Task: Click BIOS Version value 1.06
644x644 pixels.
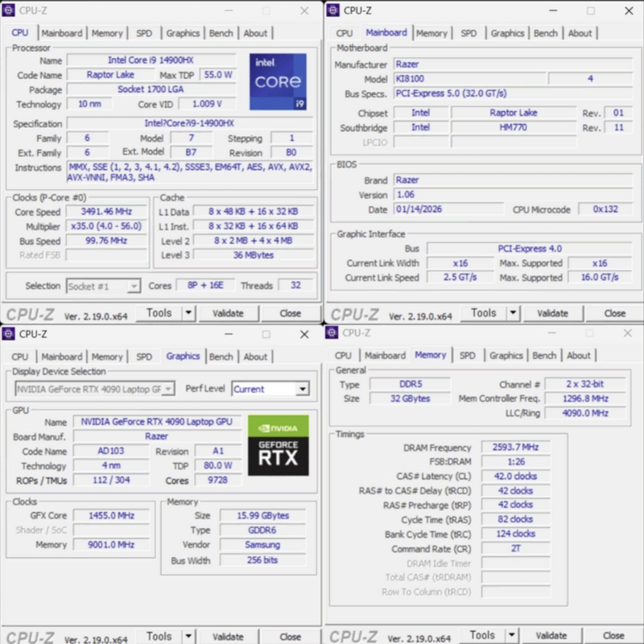Action: [513, 194]
